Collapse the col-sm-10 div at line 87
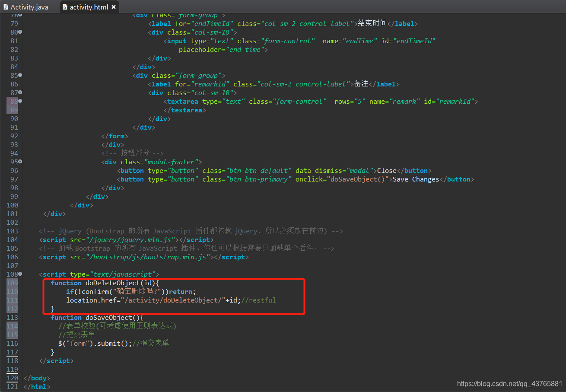This screenshot has height=392, width=566. [20, 92]
